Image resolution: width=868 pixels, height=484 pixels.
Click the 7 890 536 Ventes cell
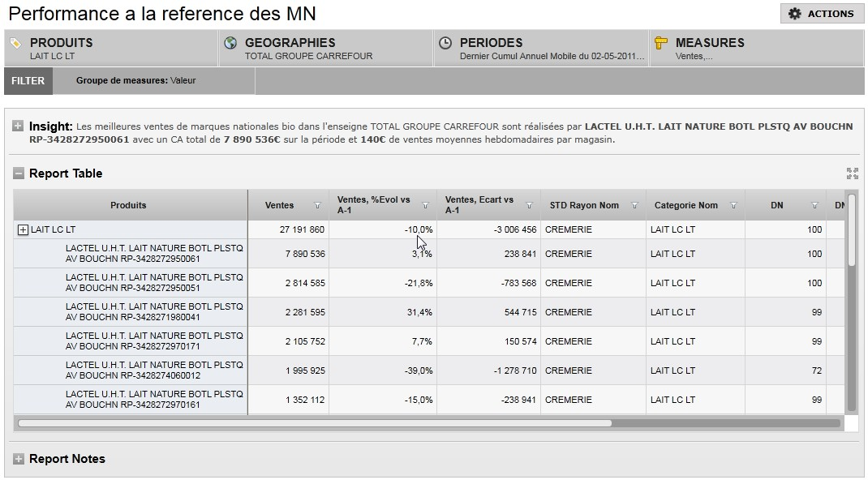(x=289, y=254)
